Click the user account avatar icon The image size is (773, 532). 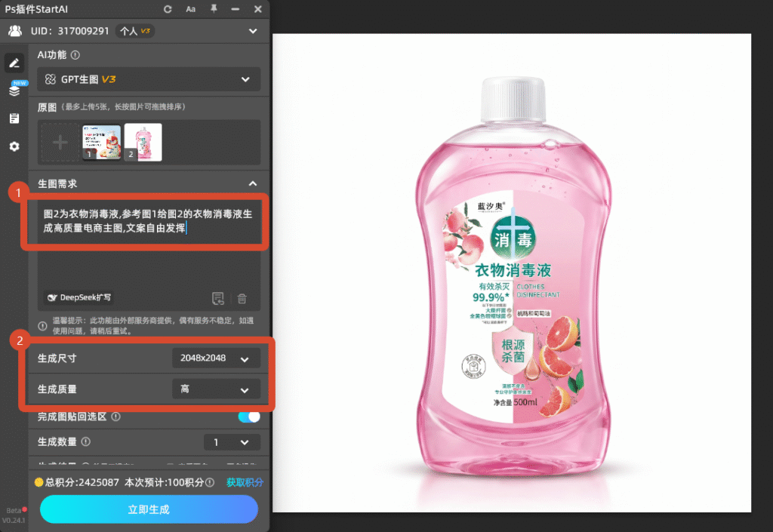coord(15,31)
